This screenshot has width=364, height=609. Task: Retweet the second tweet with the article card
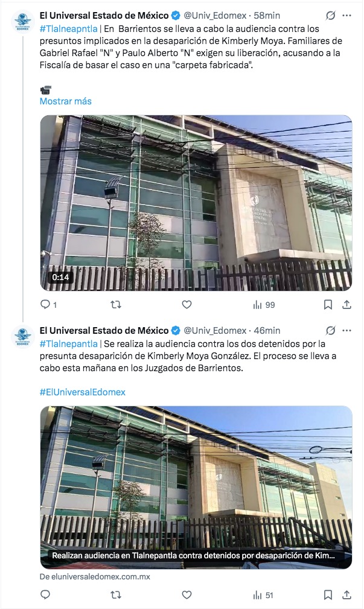(116, 595)
